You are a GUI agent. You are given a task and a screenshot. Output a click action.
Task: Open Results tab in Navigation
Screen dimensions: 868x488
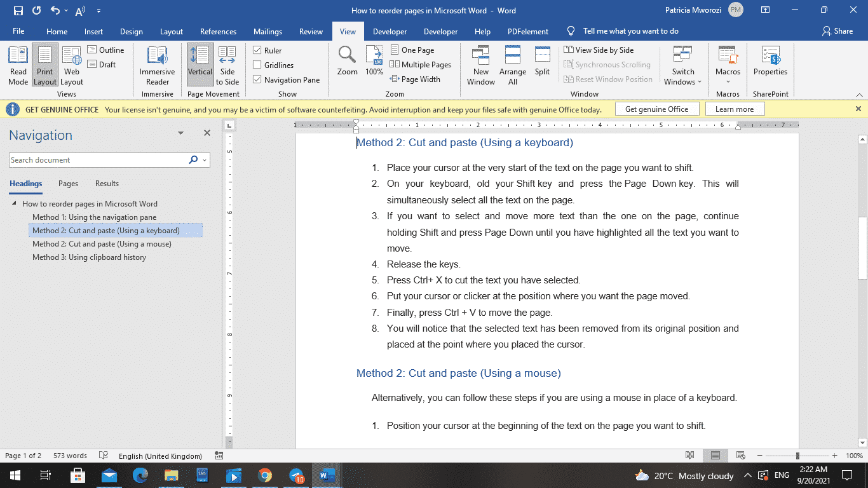[107, 184]
